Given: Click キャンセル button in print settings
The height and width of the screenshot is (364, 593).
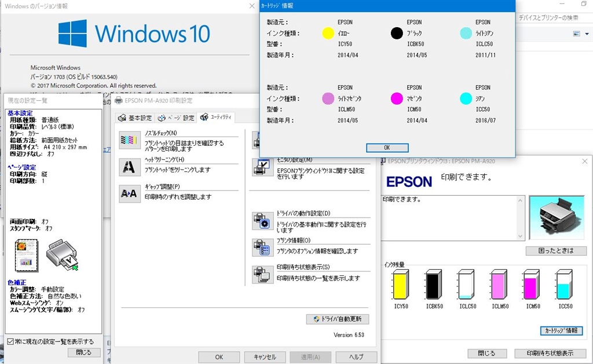Looking at the screenshot, I should coord(265,357).
